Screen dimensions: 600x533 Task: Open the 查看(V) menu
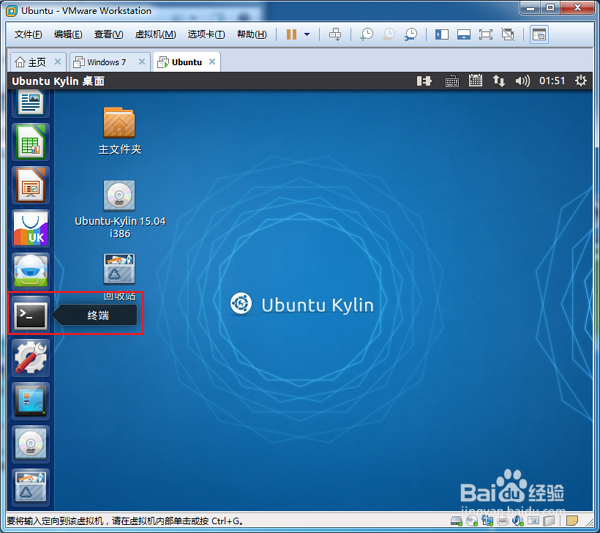click(x=109, y=34)
